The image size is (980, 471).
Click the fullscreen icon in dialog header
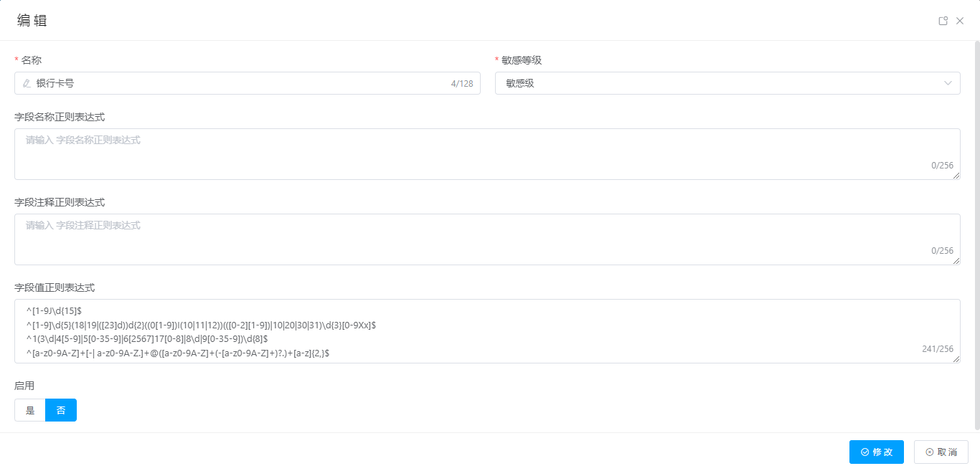pos(943,21)
